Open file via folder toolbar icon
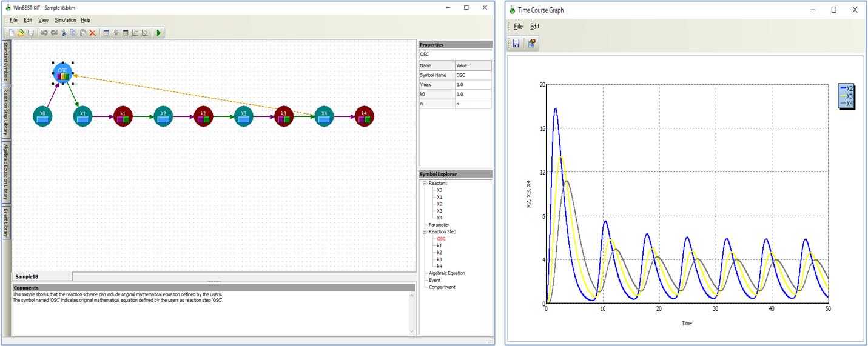Screen dimensions: 868x346 point(21,33)
